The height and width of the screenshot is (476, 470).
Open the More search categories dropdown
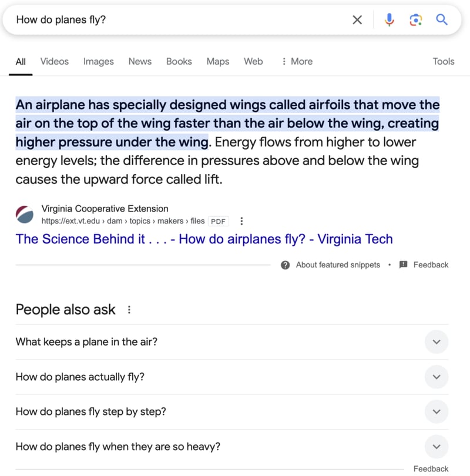(297, 61)
